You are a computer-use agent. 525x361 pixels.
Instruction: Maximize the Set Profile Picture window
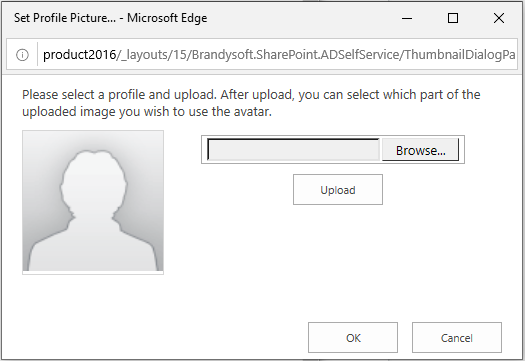click(x=453, y=18)
